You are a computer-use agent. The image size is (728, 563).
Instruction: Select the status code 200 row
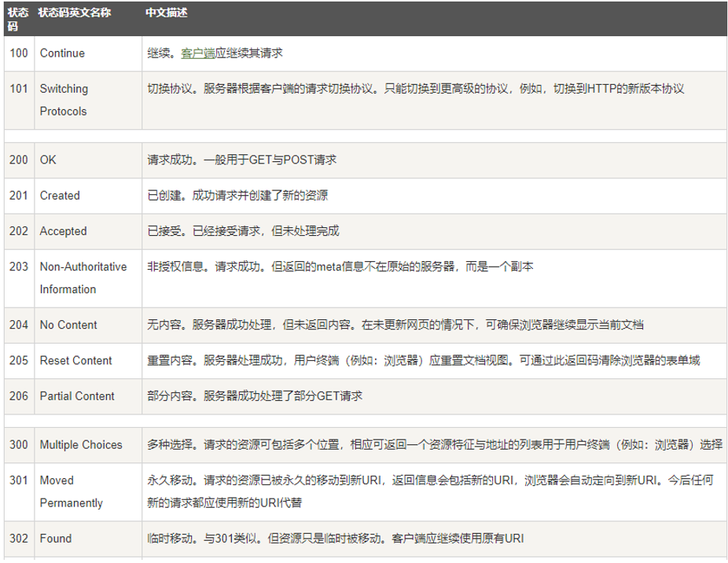(20, 159)
